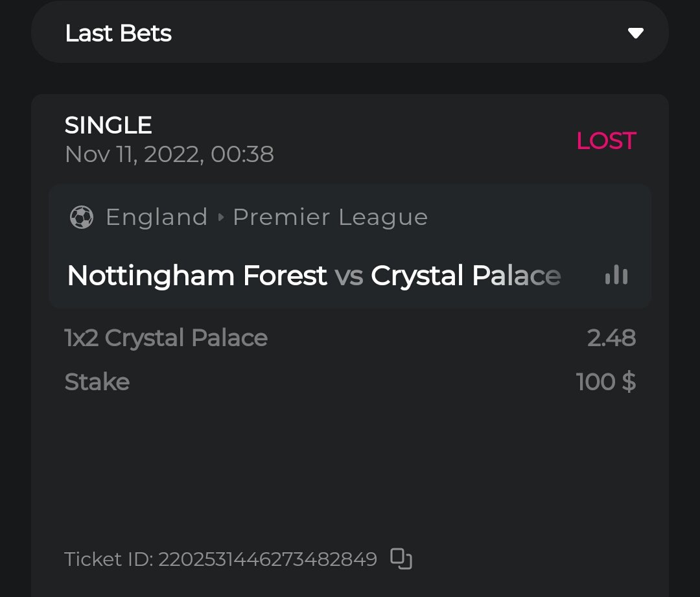Image resolution: width=700 pixels, height=597 pixels.
Task: Click the LOST bet status label
Action: [x=606, y=141]
